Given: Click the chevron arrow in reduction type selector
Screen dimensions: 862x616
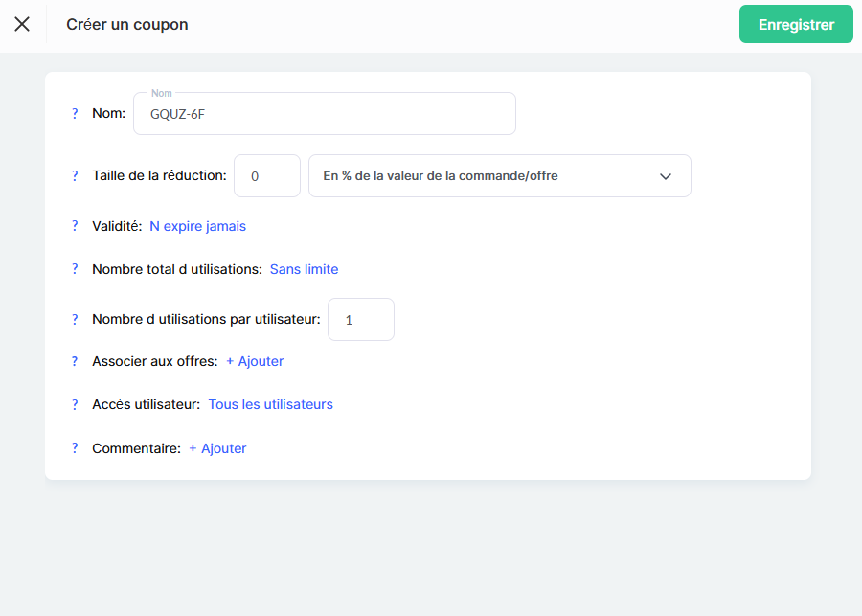Looking at the screenshot, I should 666,176.
